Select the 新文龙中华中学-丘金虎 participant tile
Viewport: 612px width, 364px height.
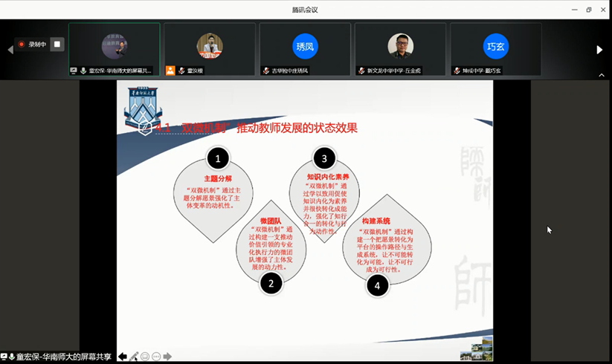[x=401, y=49]
